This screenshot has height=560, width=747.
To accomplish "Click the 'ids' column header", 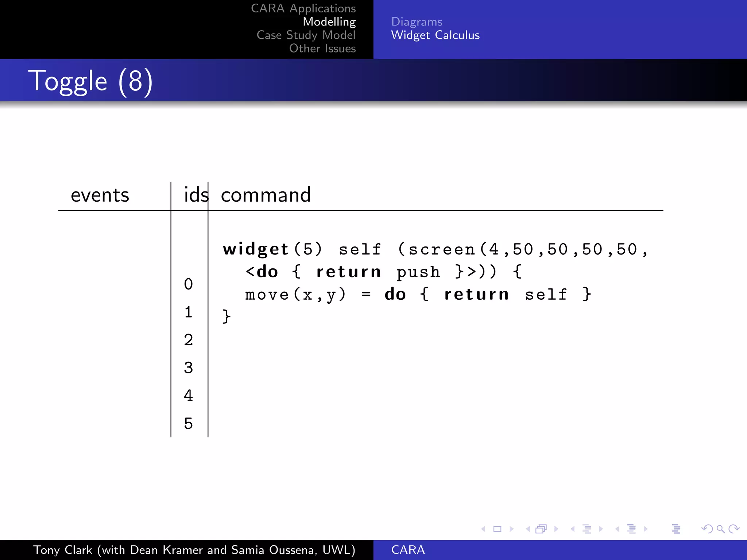I will click(196, 194).
